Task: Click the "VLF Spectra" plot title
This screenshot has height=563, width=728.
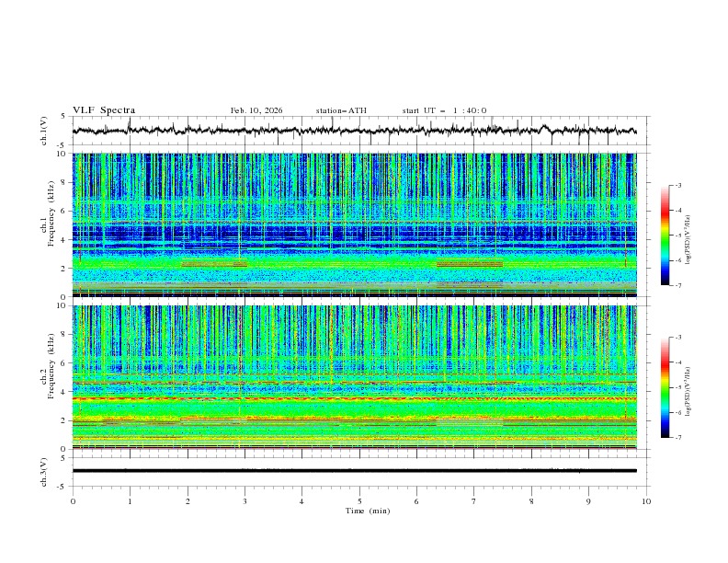Action: pyautogui.click(x=104, y=110)
